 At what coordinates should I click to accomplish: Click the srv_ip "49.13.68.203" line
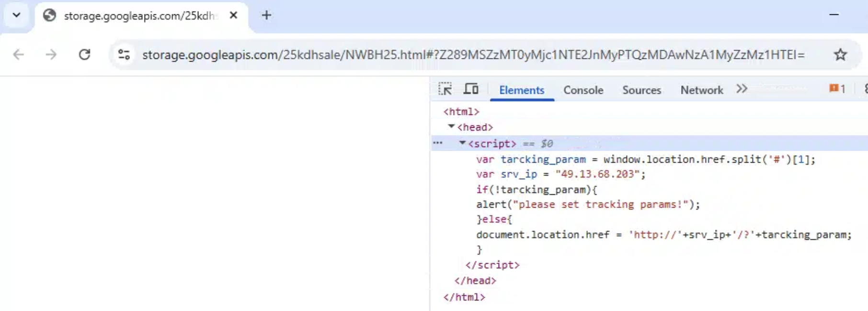tap(560, 174)
